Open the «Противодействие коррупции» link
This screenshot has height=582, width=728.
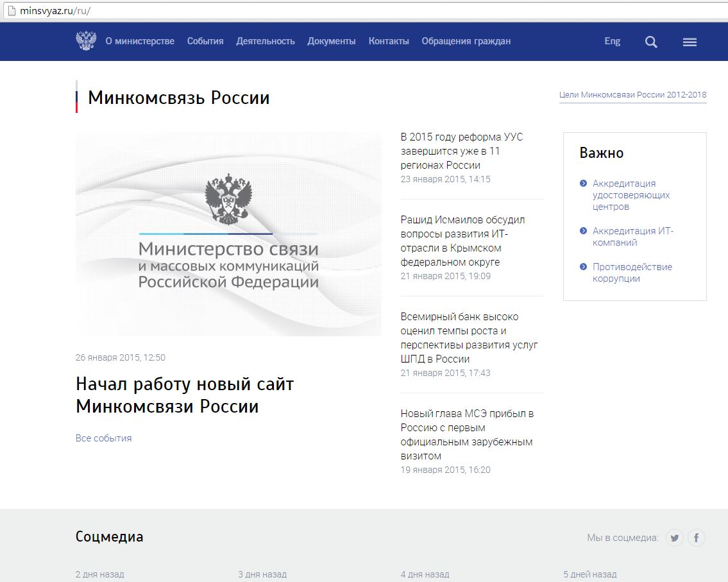pos(632,273)
